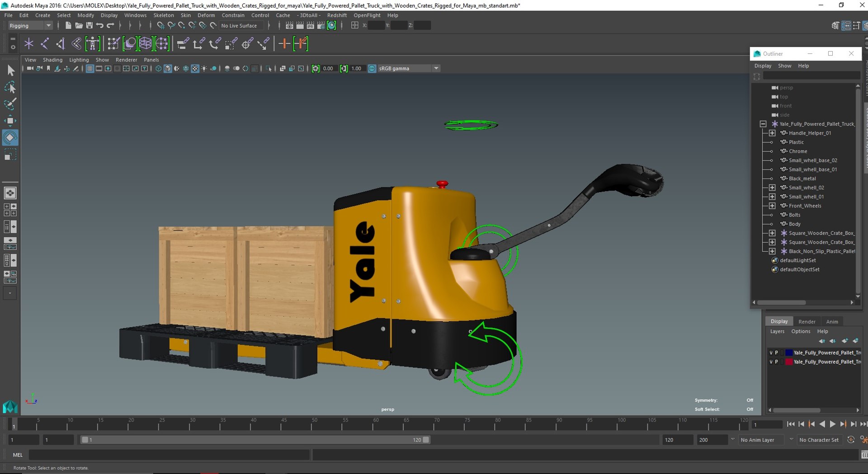Create a new empty display layer
The height and width of the screenshot is (474, 868).
click(844, 341)
